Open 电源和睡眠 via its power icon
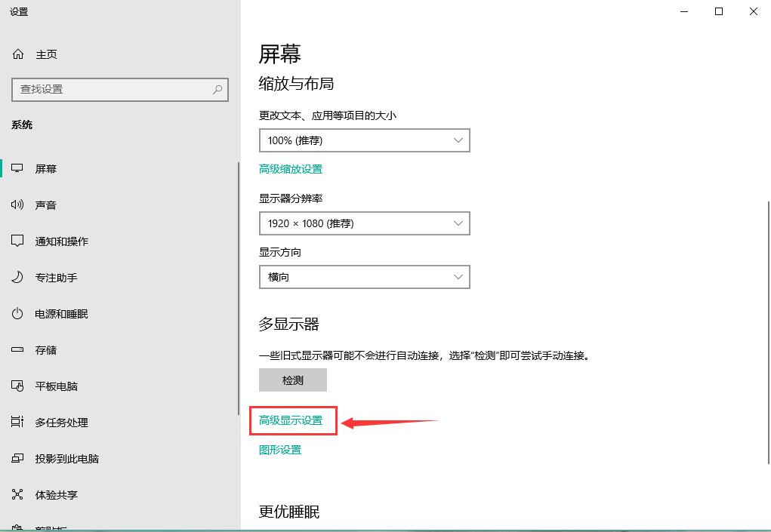The height and width of the screenshot is (532, 771). coord(17,313)
